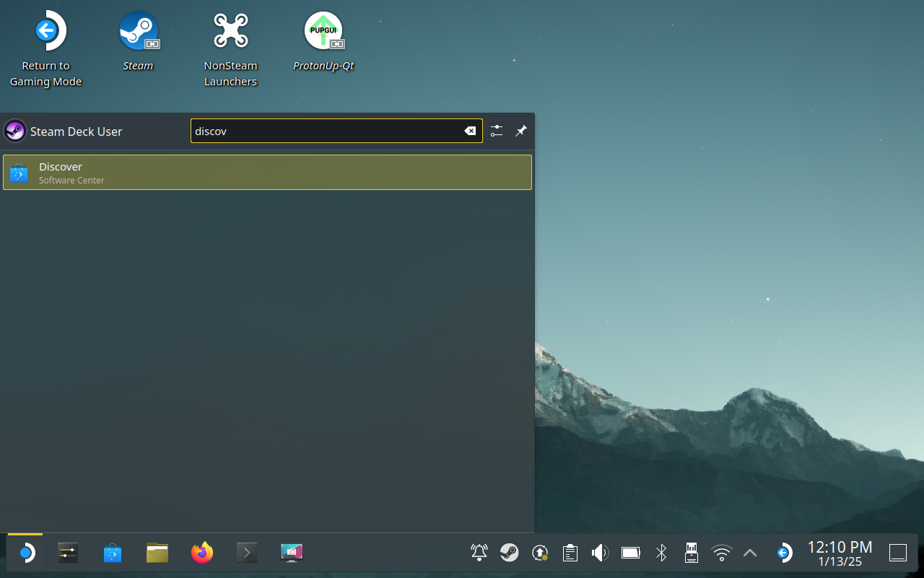Open Wi-Fi networks tray menu
This screenshot has height=578, width=924.
point(721,553)
